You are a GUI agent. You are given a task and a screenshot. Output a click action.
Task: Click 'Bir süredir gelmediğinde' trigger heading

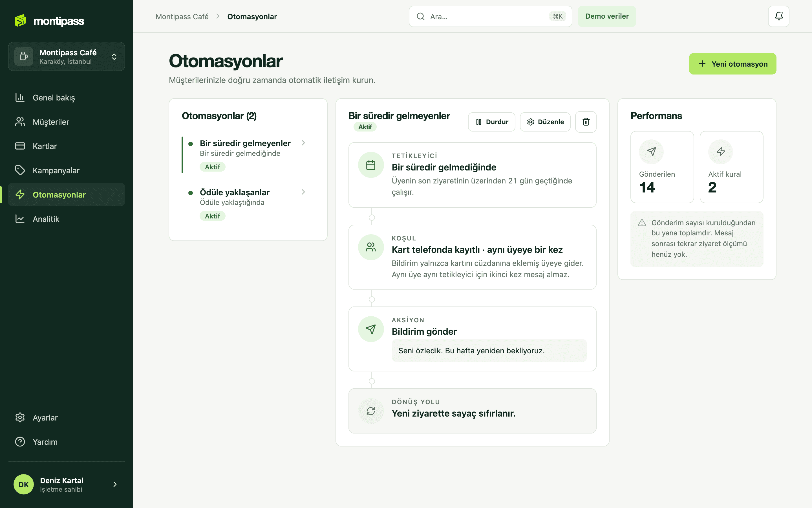coord(444,167)
